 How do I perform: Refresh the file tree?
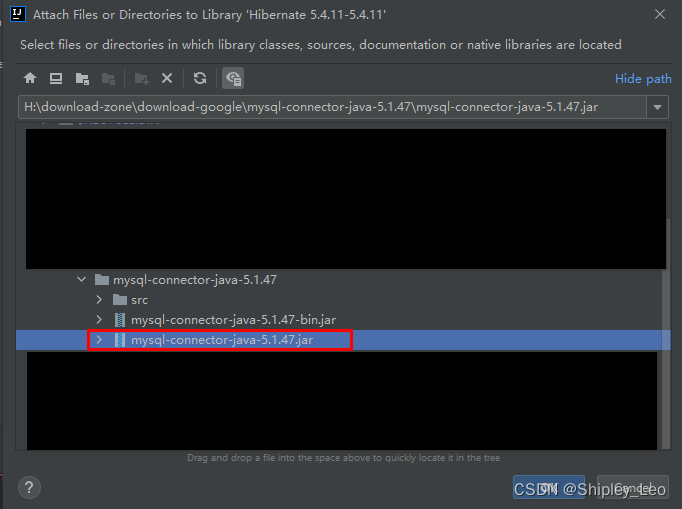[200, 78]
